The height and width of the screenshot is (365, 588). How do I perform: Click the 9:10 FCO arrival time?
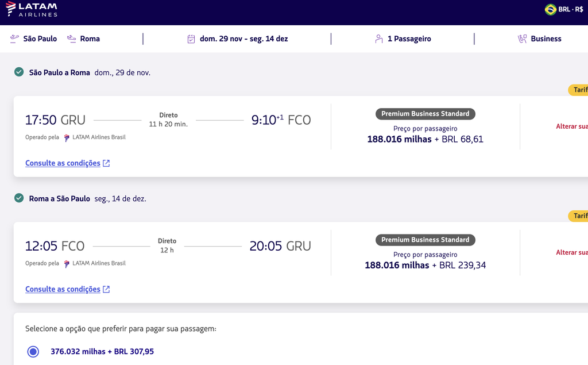[281, 120]
